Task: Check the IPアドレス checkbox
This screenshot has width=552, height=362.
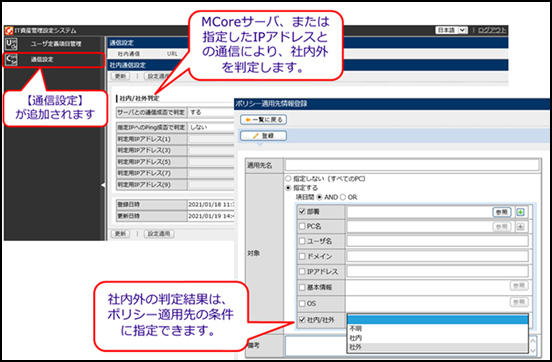Action: (302, 272)
